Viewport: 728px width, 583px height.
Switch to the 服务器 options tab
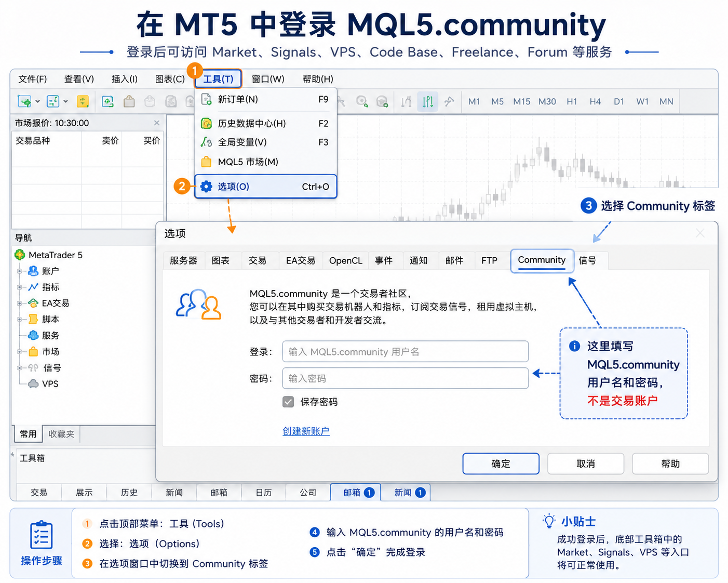pyautogui.click(x=183, y=260)
